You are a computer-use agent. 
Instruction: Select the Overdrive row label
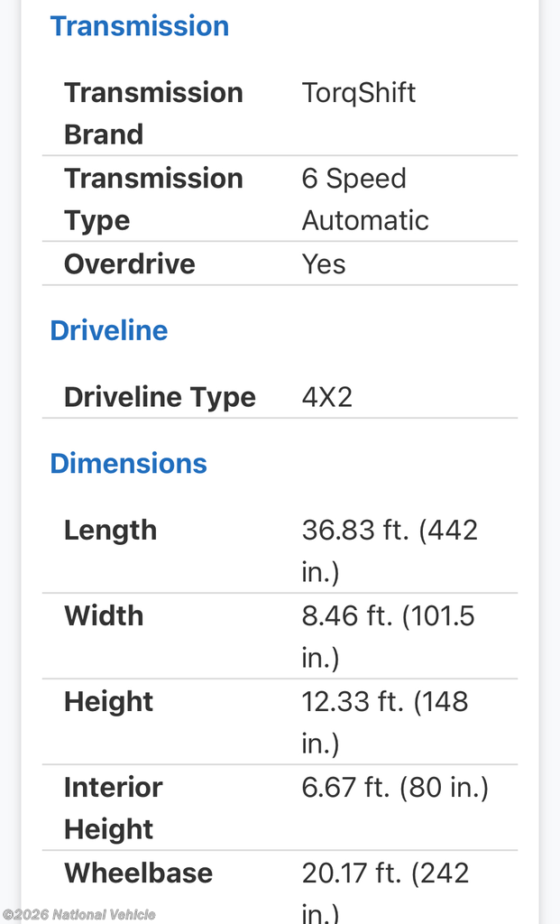(130, 263)
